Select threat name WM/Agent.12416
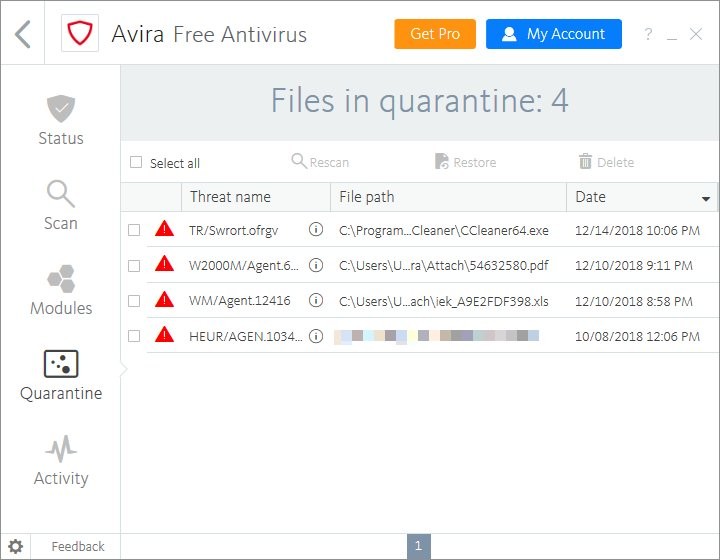The height and width of the screenshot is (560, 720). click(240, 301)
